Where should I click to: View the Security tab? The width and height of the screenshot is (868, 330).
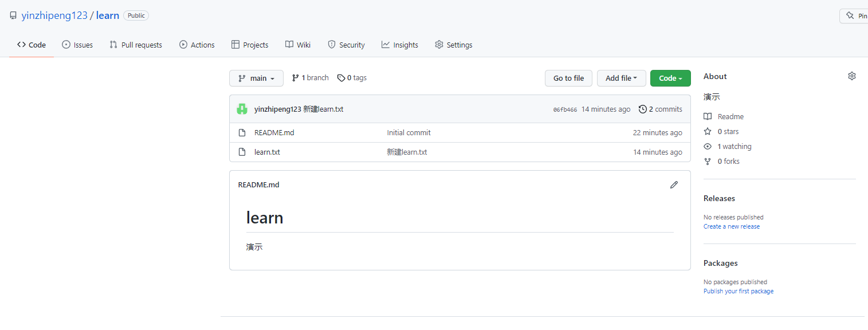click(346, 45)
